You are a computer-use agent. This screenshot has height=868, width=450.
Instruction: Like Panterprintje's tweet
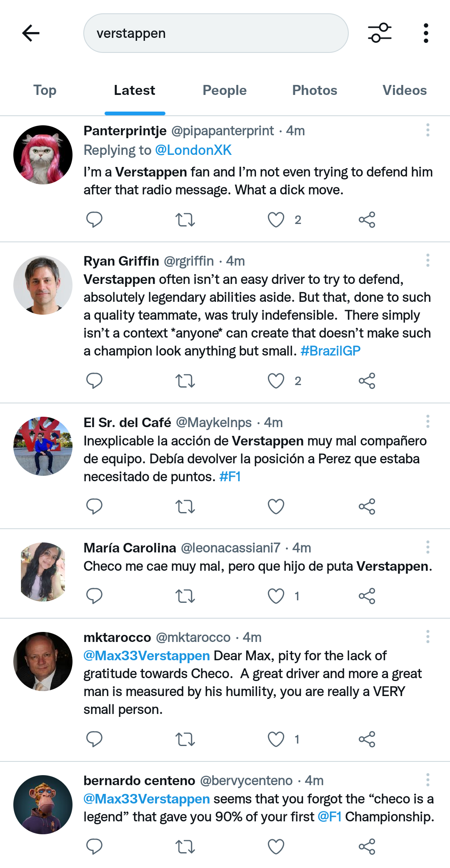tap(276, 219)
